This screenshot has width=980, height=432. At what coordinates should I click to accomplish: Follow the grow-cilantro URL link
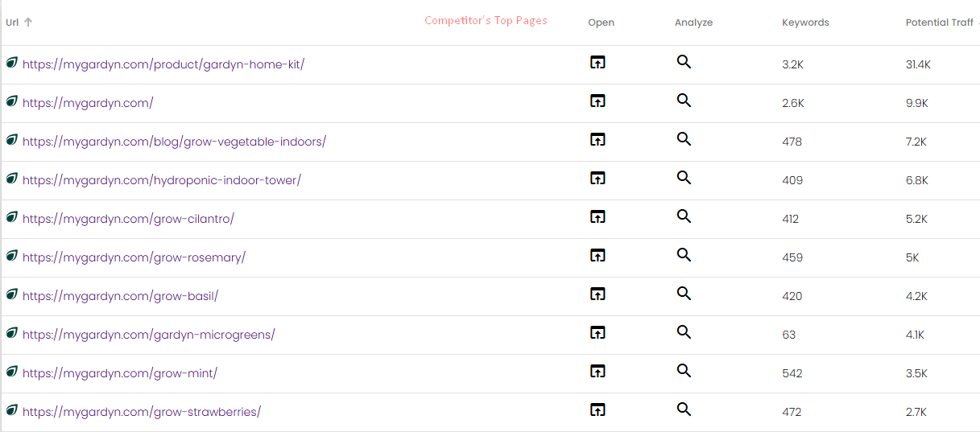[128, 219]
